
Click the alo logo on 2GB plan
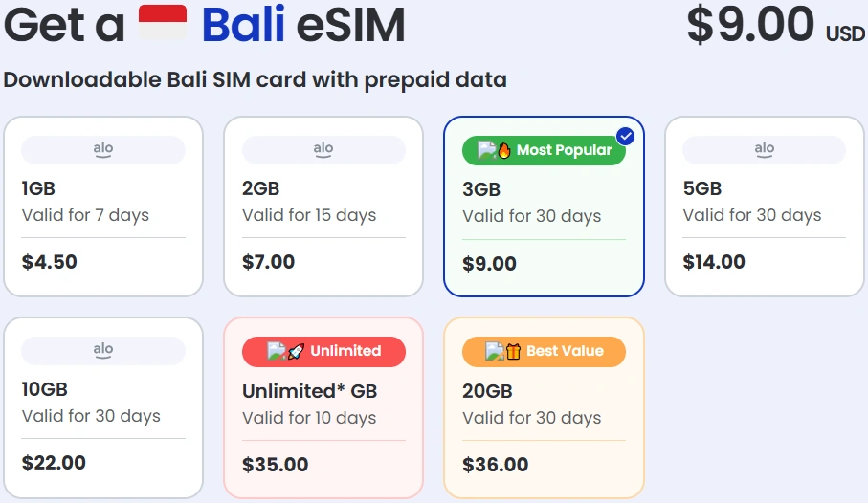pos(323,149)
